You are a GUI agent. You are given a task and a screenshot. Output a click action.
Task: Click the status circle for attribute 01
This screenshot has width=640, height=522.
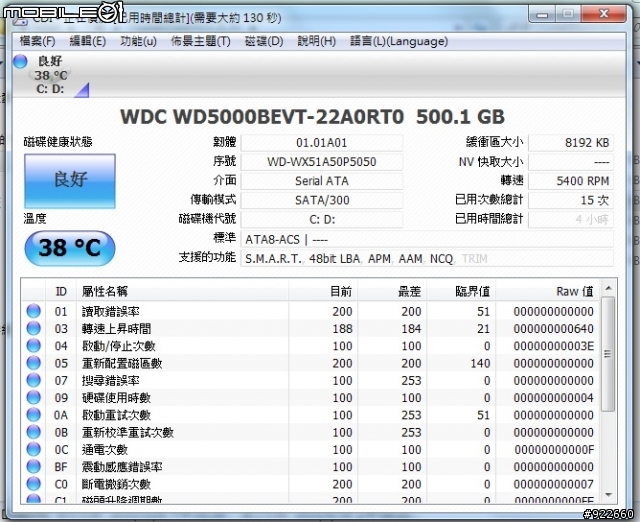[33, 311]
